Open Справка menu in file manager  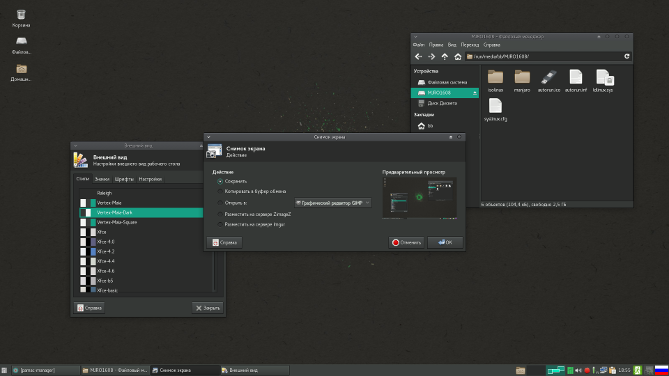(492, 45)
